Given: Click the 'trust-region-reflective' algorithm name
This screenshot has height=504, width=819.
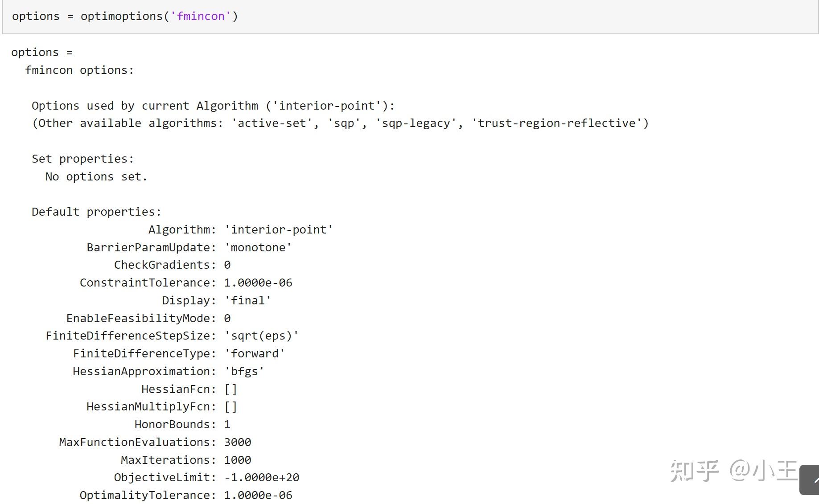Looking at the screenshot, I should point(556,123).
